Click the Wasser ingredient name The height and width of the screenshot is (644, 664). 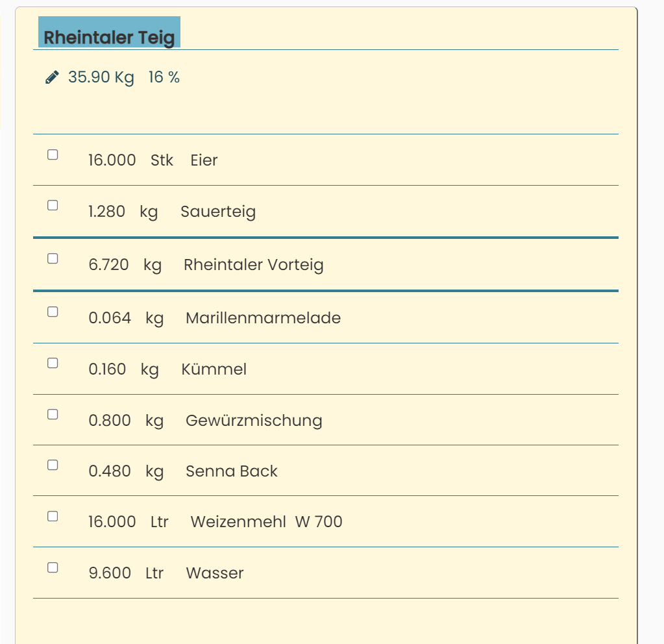pyautogui.click(x=215, y=573)
